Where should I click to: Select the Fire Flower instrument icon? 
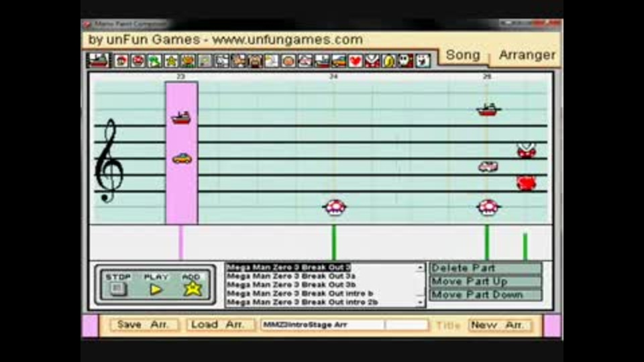click(188, 61)
